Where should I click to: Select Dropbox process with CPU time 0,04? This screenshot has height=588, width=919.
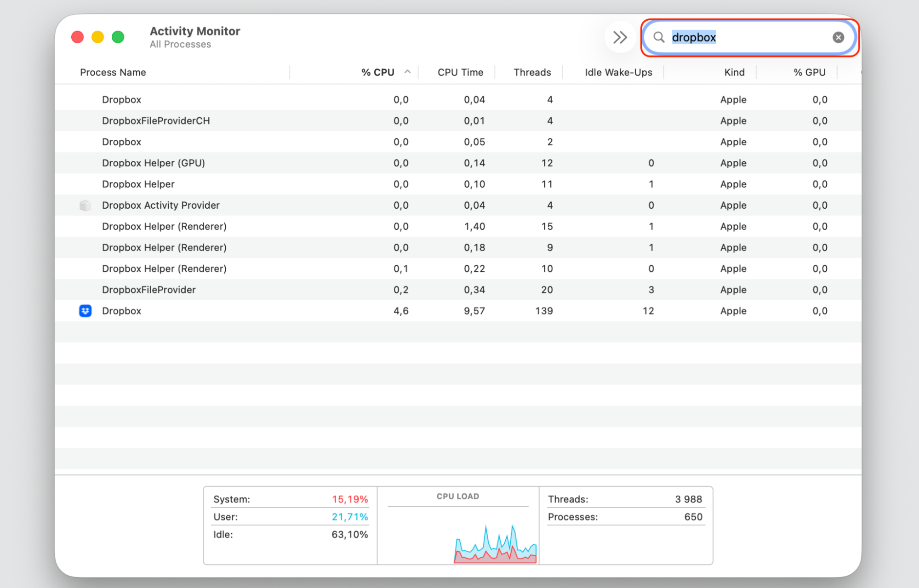point(458,99)
